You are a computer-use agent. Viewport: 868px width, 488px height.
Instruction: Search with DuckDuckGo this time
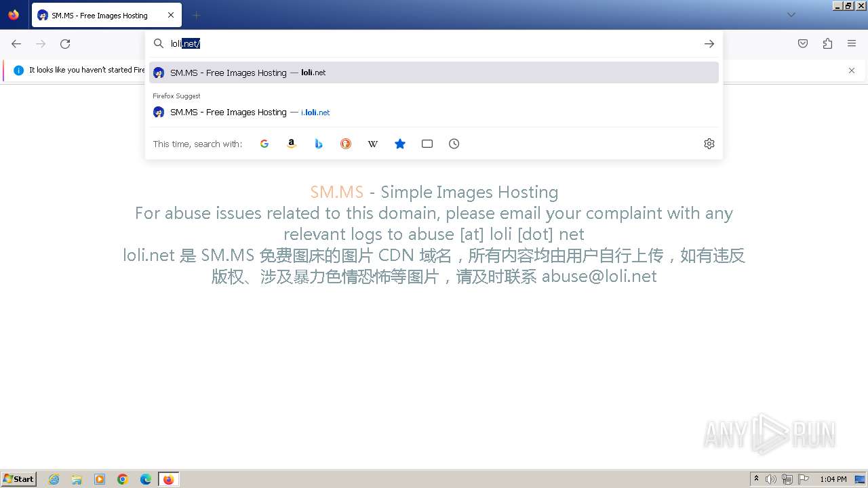click(346, 144)
